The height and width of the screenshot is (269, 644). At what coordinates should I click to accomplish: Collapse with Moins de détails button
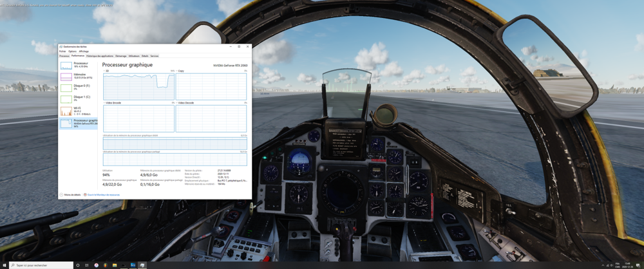70,194
